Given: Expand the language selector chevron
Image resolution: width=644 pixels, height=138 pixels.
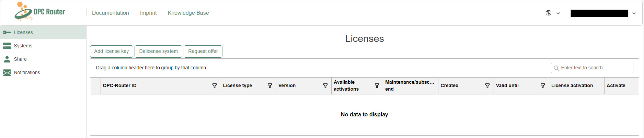Looking at the screenshot, I should click(x=558, y=13).
